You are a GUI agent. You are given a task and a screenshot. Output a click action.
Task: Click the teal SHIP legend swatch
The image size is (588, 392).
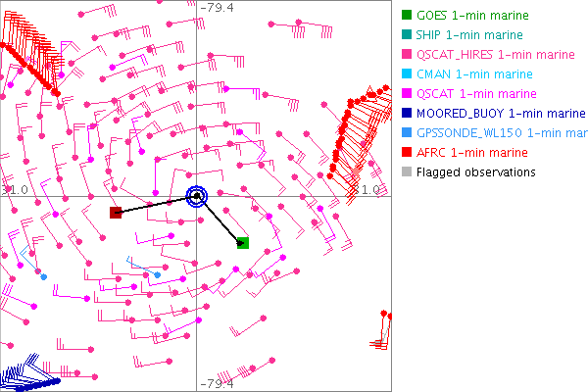coord(406,34)
